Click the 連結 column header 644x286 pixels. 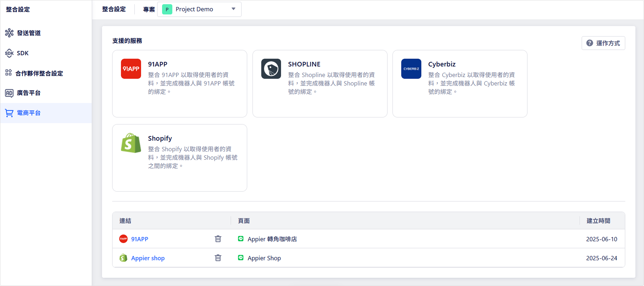tap(125, 221)
